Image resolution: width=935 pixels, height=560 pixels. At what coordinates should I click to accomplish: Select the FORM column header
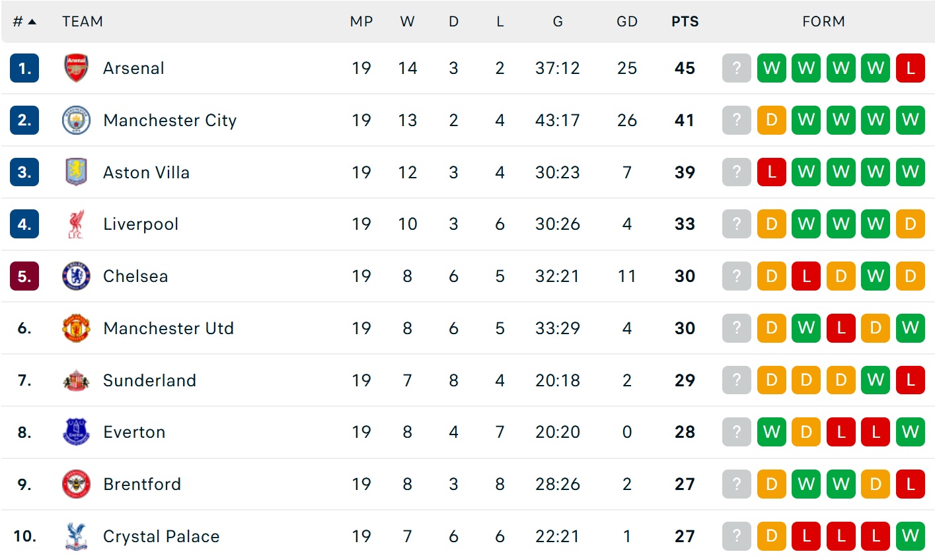823,22
